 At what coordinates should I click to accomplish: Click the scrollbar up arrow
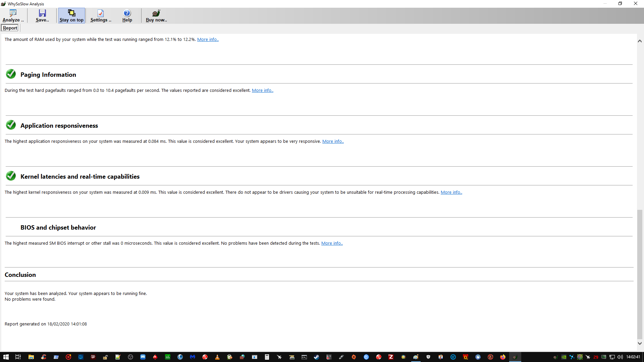[640, 41]
